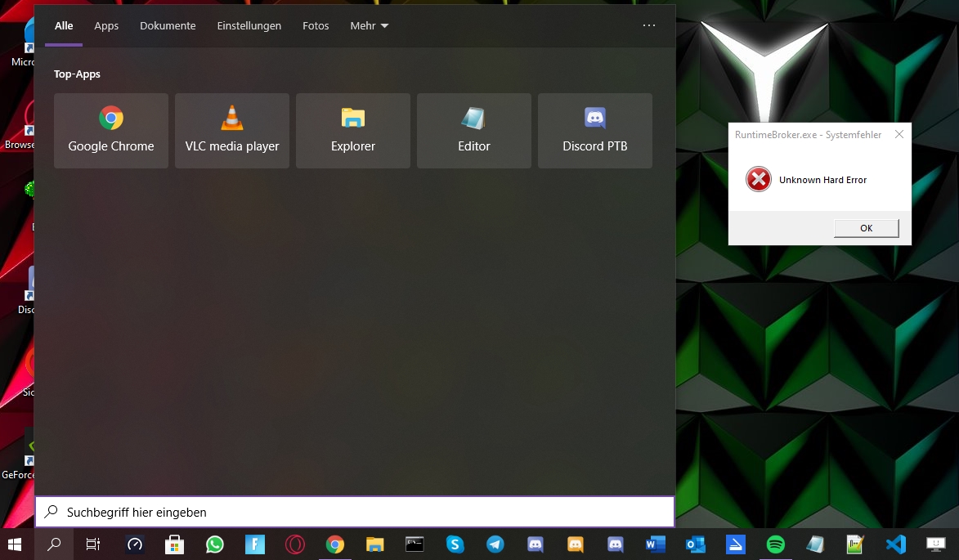Click the red error icon in the dialog
This screenshot has height=560, width=959.
point(759,179)
